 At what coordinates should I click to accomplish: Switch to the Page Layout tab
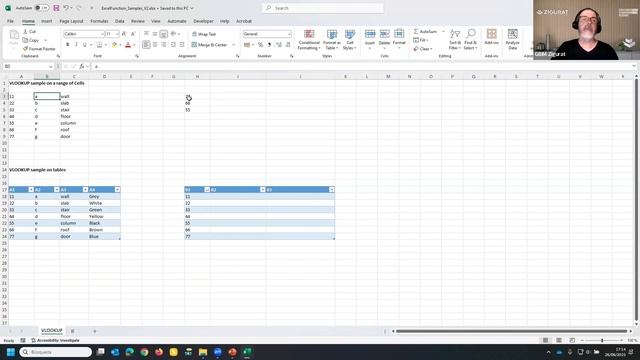(71, 21)
